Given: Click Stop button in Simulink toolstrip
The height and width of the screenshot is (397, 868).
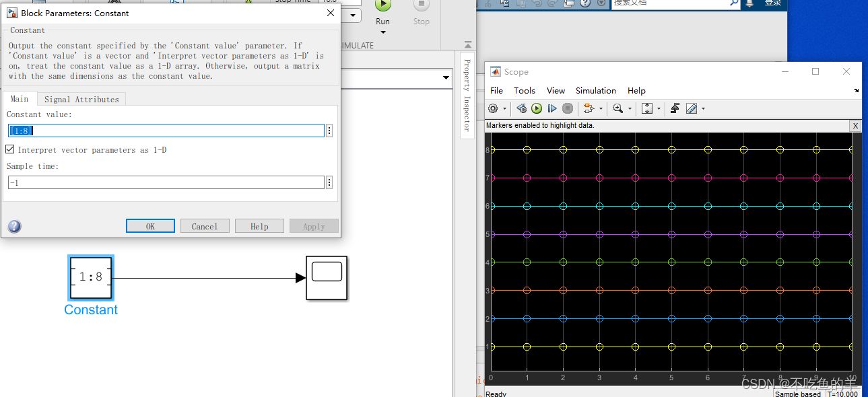Looking at the screenshot, I should [422, 12].
